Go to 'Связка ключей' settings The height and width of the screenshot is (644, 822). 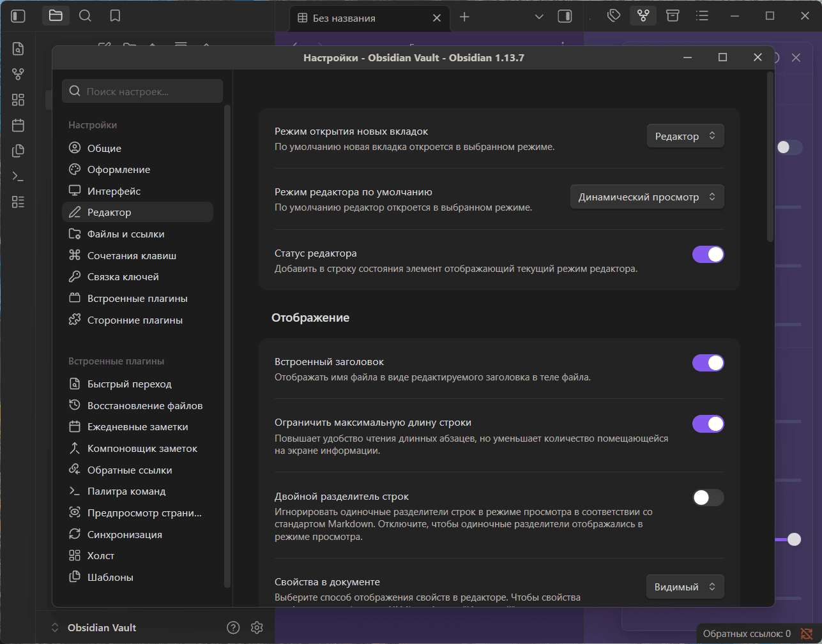(138, 277)
